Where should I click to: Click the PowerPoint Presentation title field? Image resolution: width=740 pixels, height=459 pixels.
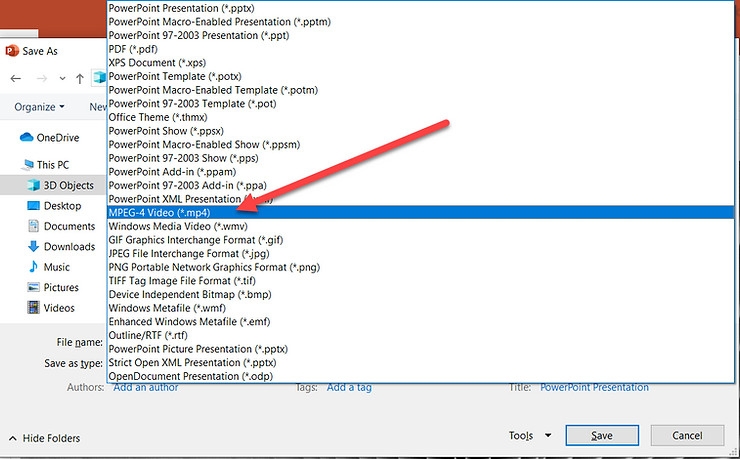click(x=594, y=387)
